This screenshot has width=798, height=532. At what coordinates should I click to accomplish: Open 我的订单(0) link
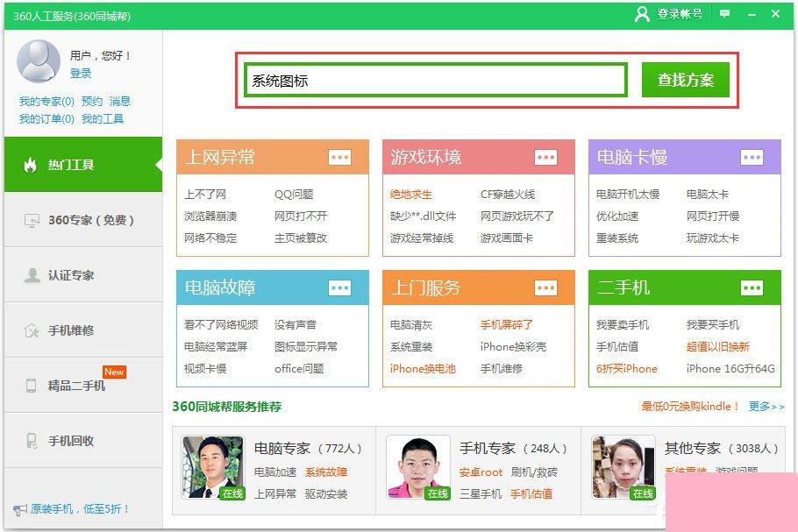[46, 119]
